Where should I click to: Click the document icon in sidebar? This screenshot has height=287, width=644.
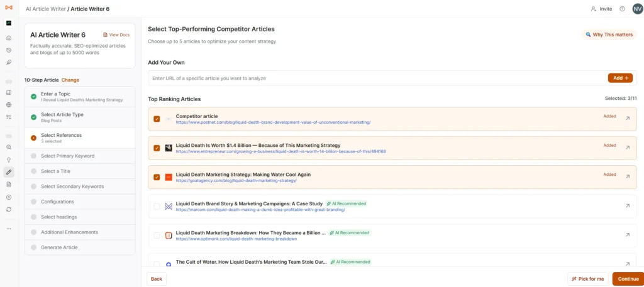tap(9, 185)
